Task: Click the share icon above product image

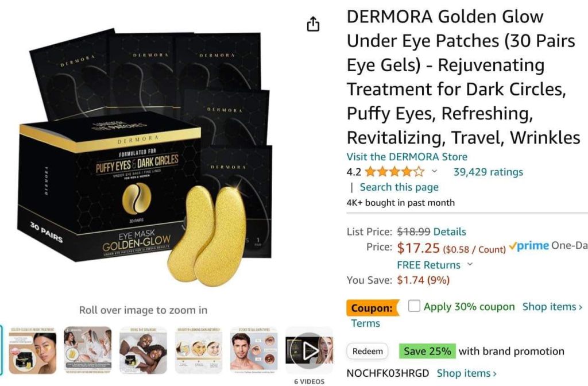Action: point(313,24)
